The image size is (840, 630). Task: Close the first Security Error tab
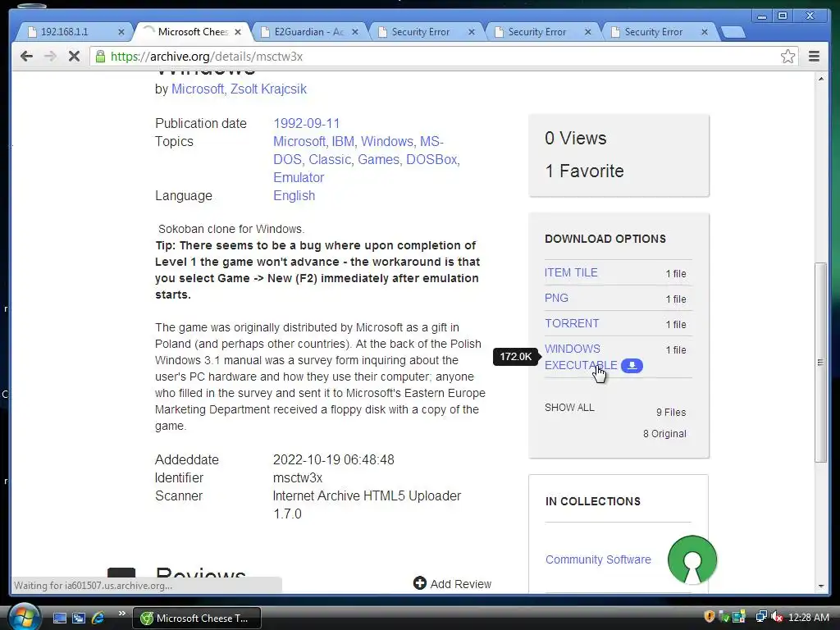coord(472,32)
